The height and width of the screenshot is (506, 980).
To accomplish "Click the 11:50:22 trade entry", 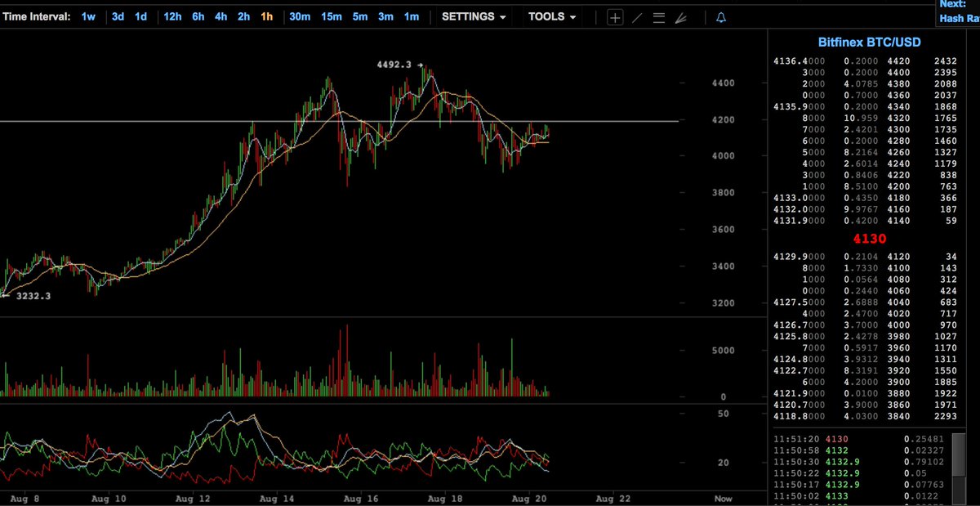I will coord(860,473).
